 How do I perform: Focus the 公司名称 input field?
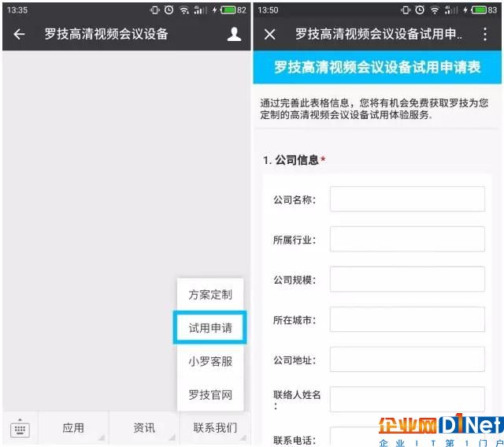click(x=407, y=199)
